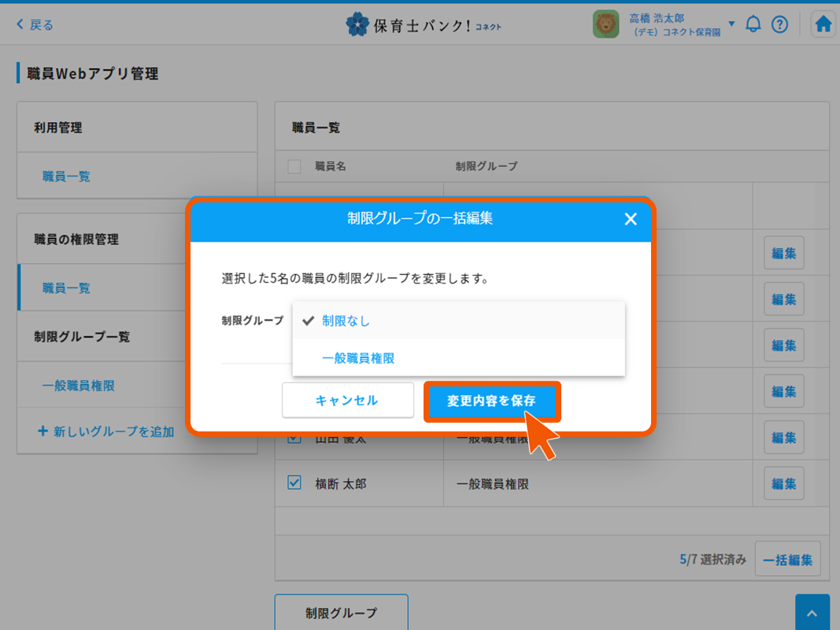This screenshot has height=630, width=840.
Task: Click the 変更内容を保存 button
Action: point(491,401)
